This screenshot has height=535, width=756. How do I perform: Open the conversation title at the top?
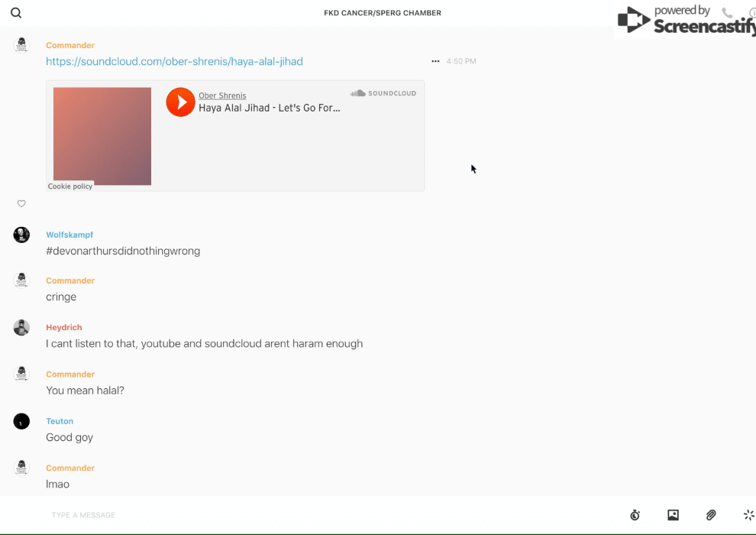click(x=383, y=13)
